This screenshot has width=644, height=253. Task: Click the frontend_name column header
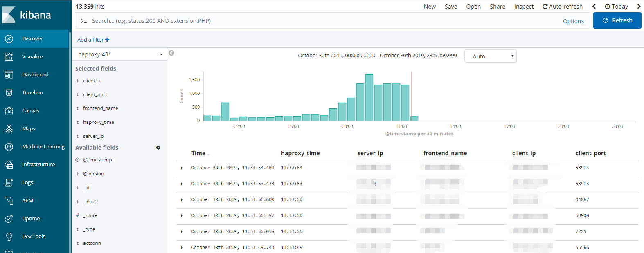(445, 153)
